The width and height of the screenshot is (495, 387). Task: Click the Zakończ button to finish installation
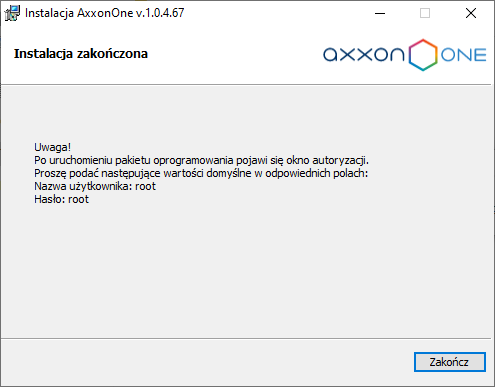point(450,362)
